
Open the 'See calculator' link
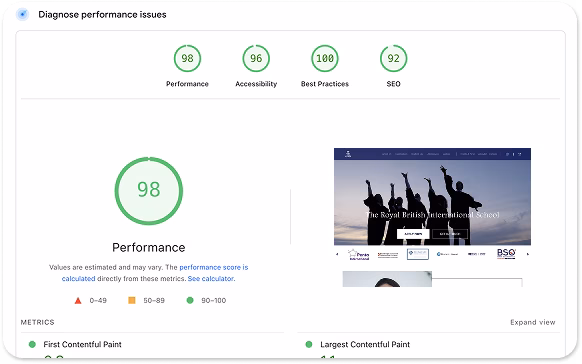click(210, 279)
